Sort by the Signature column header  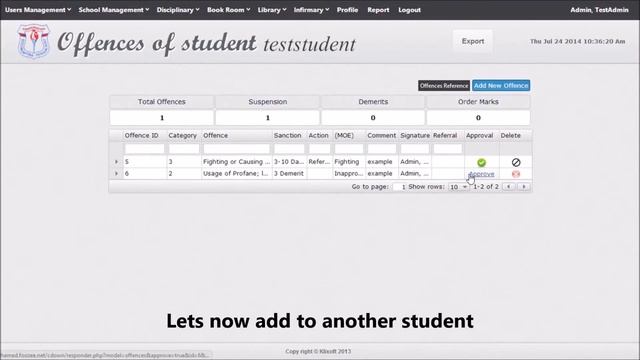[x=415, y=136]
